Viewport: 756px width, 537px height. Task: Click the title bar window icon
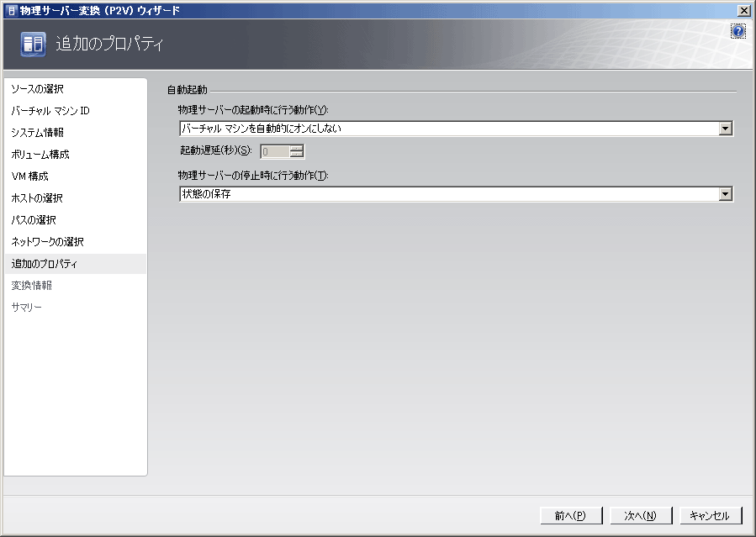pos(12,10)
